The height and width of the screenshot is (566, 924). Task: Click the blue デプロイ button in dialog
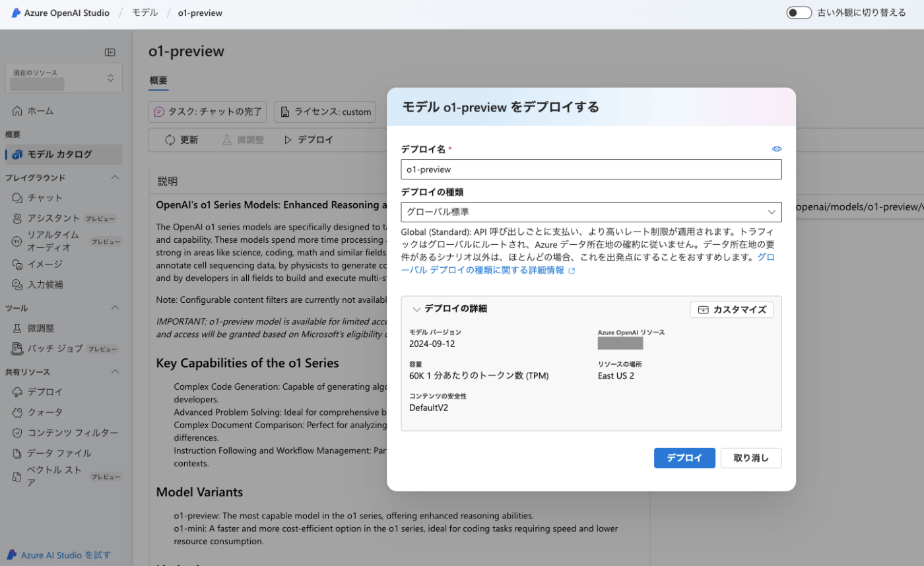click(684, 458)
